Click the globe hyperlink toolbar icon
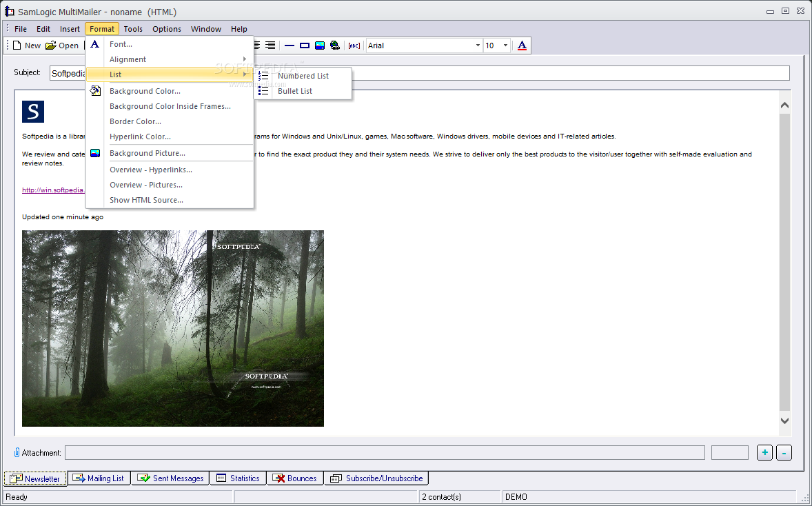The width and height of the screenshot is (812, 506). [x=335, y=45]
